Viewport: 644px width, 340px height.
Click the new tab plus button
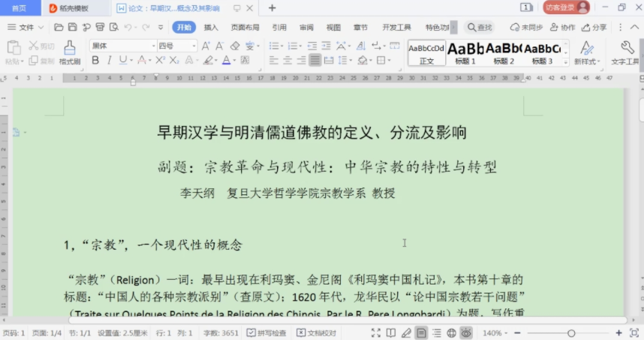coord(272,8)
